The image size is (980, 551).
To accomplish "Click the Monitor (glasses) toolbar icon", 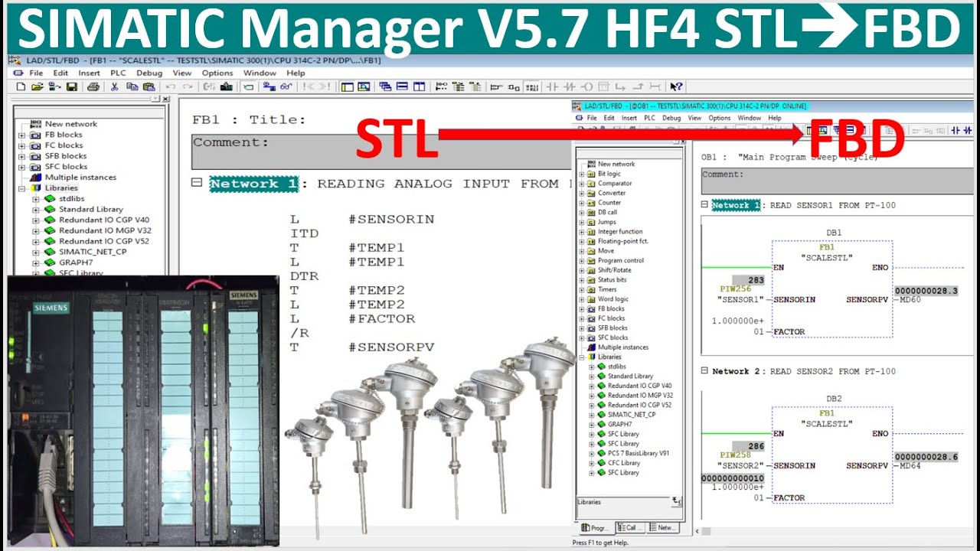I will [x=286, y=86].
